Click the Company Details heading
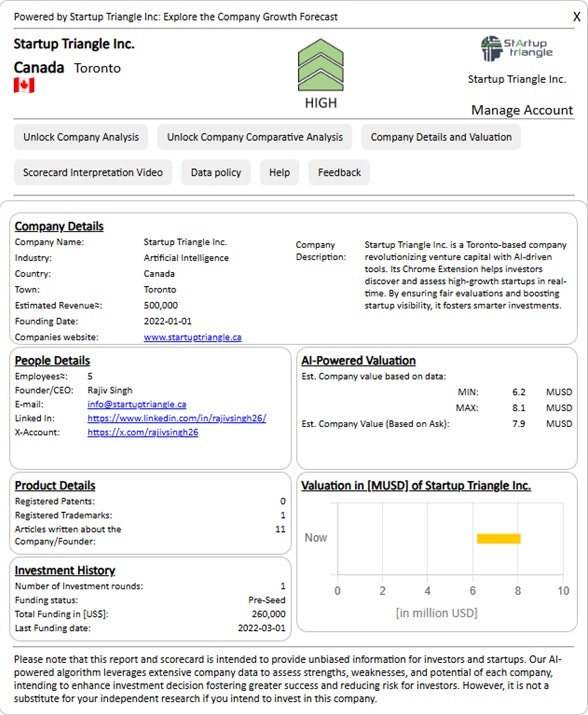This screenshot has width=588, height=715. pyautogui.click(x=59, y=226)
